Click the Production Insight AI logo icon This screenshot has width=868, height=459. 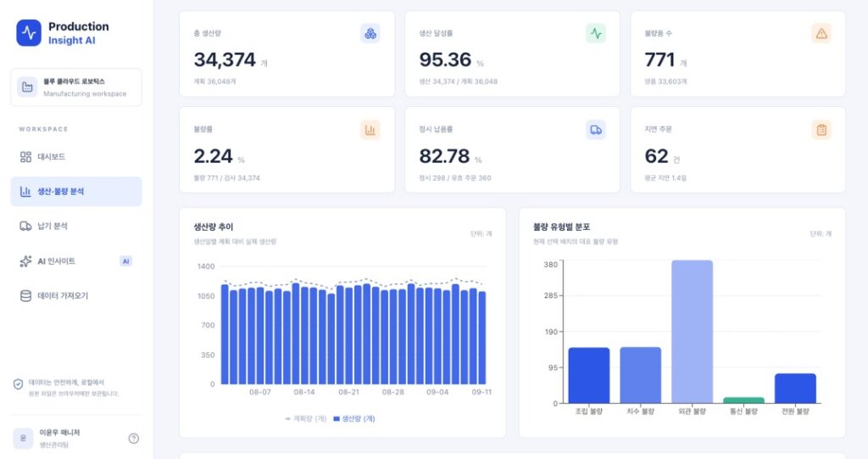(x=29, y=33)
